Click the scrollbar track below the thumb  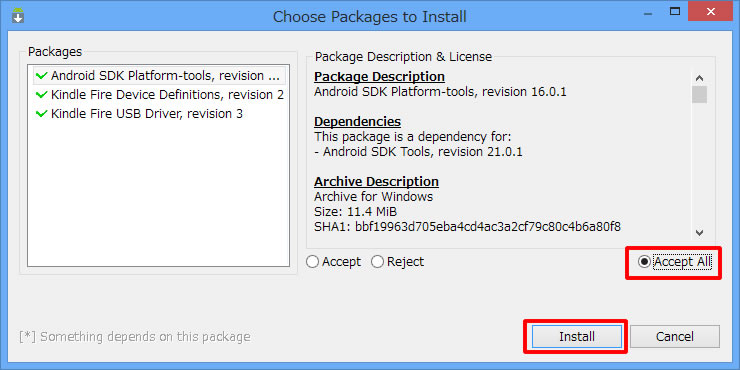point(699,164)
